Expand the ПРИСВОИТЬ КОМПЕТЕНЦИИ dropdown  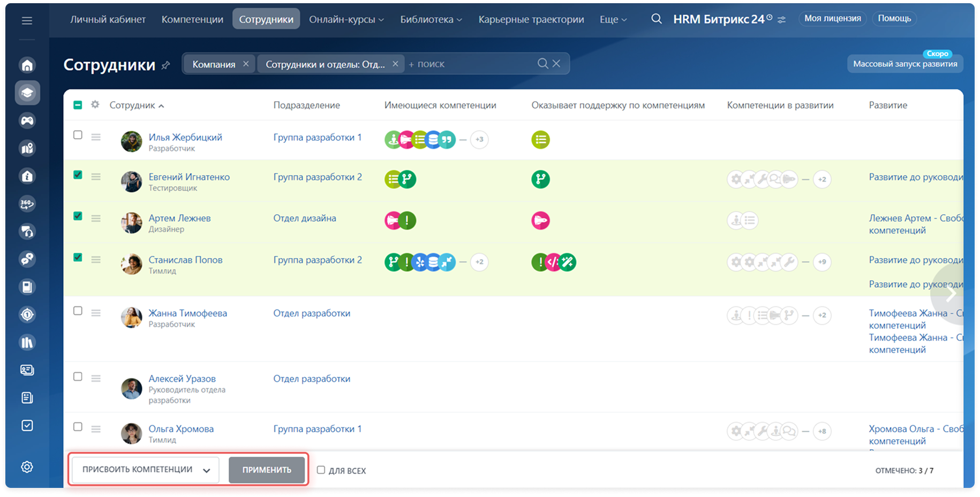146,470
